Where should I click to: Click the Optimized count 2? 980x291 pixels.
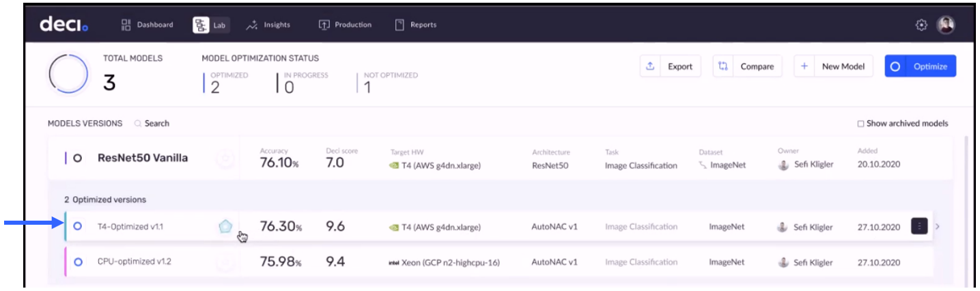tap(215, 86)
